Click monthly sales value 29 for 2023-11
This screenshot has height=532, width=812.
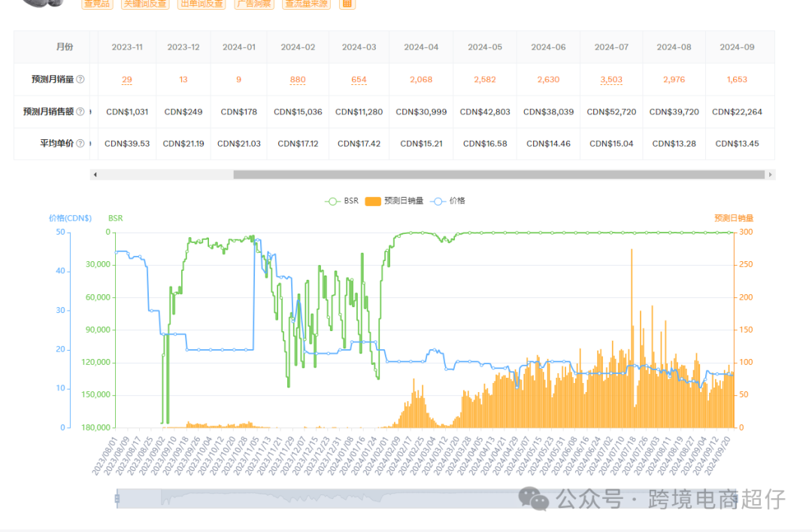click(127, 79)
